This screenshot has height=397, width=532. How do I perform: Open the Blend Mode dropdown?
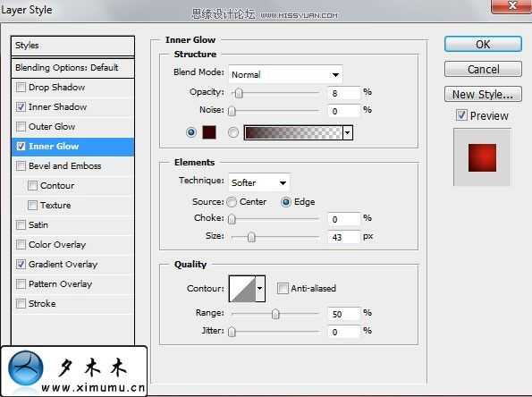tap(285, 74)
